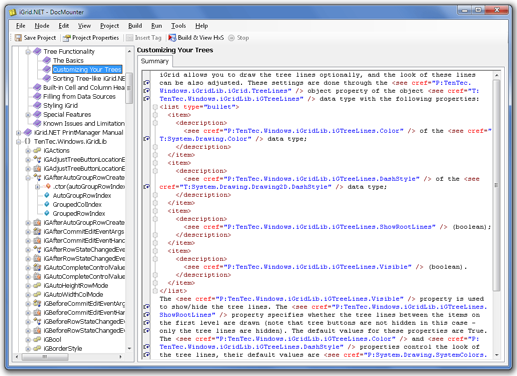Select iGrid.NET PrintManager Manual node

[79, 132]
